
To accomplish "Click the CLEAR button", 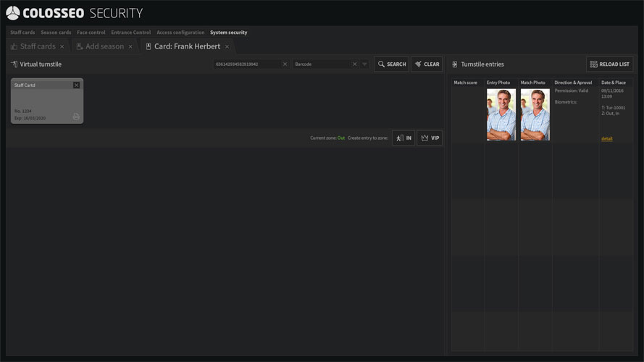I will coord(427,64).
